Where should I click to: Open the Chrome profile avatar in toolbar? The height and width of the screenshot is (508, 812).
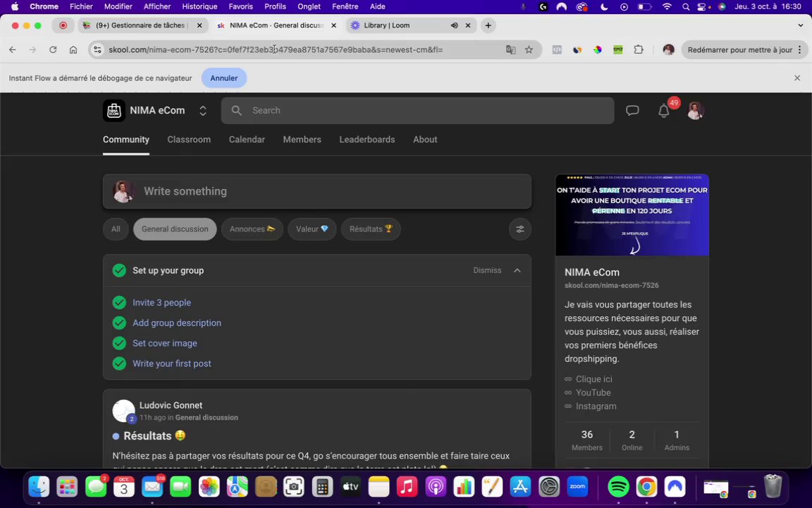coord(668,50)
